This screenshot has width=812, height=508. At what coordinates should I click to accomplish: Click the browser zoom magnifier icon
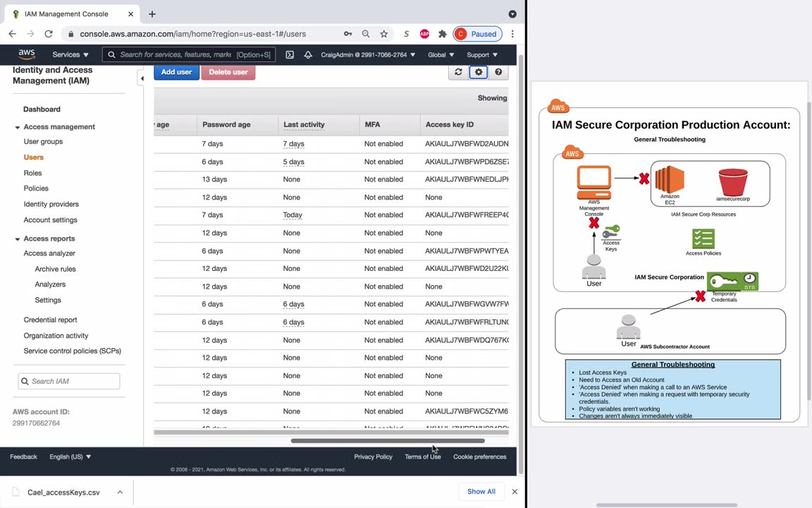click(x=366, y=34)
